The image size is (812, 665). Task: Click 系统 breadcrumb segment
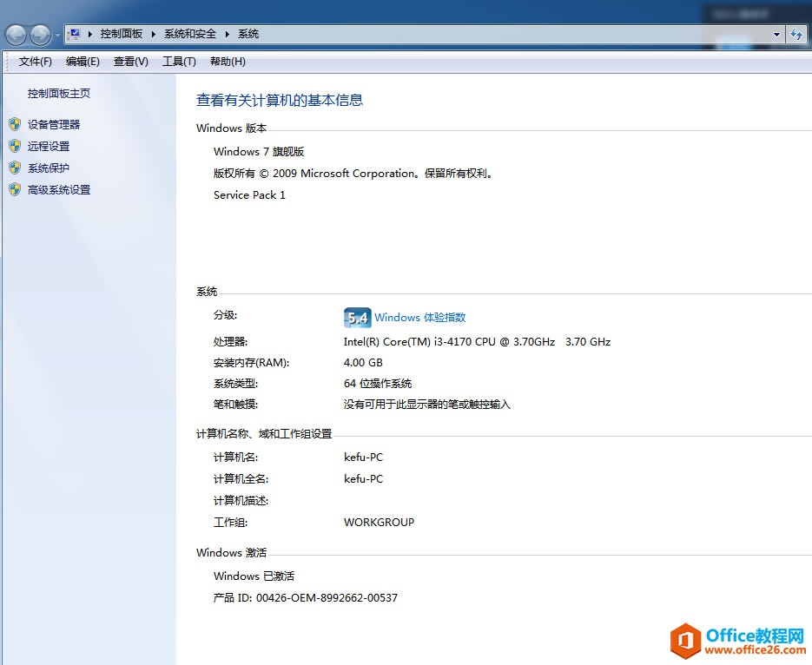[248, 34]
